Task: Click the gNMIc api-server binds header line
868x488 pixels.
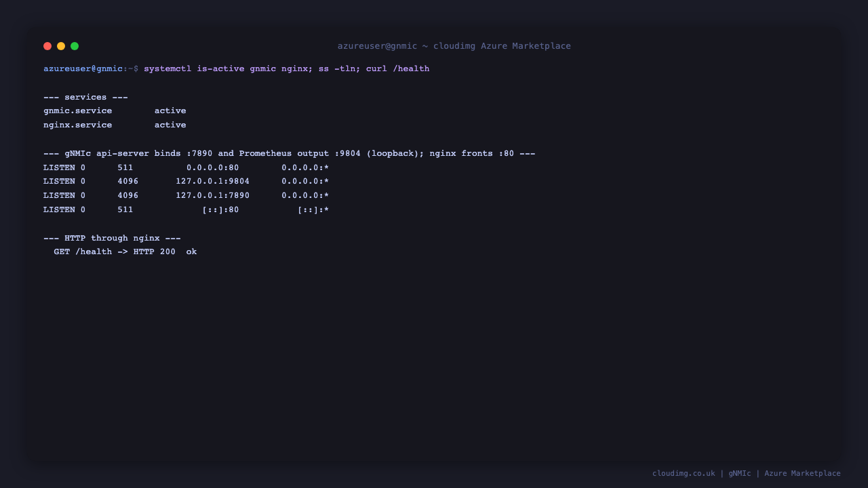Action: point(290,153)
